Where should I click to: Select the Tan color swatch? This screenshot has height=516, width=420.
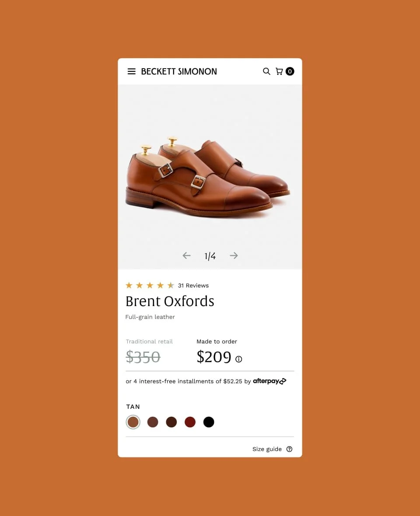[133, 422]
